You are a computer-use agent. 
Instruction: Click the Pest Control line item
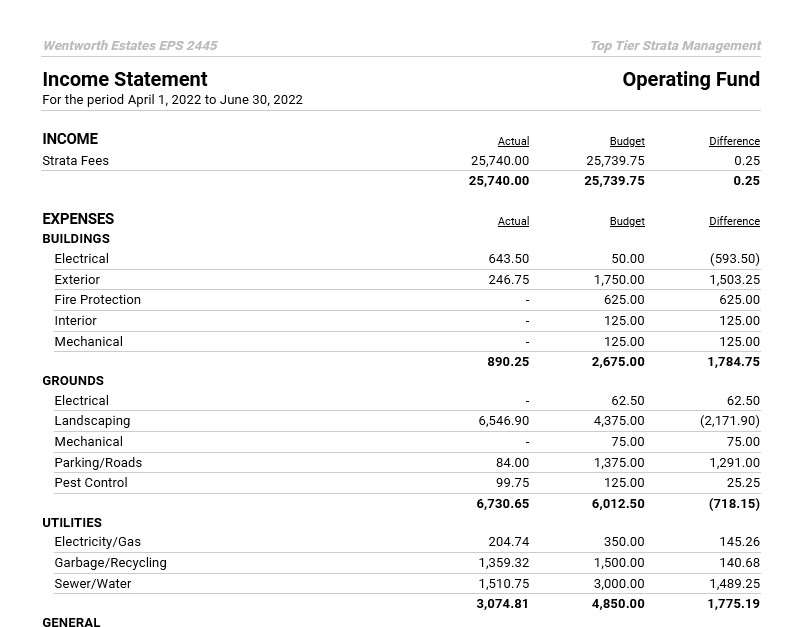pos(91,483)
